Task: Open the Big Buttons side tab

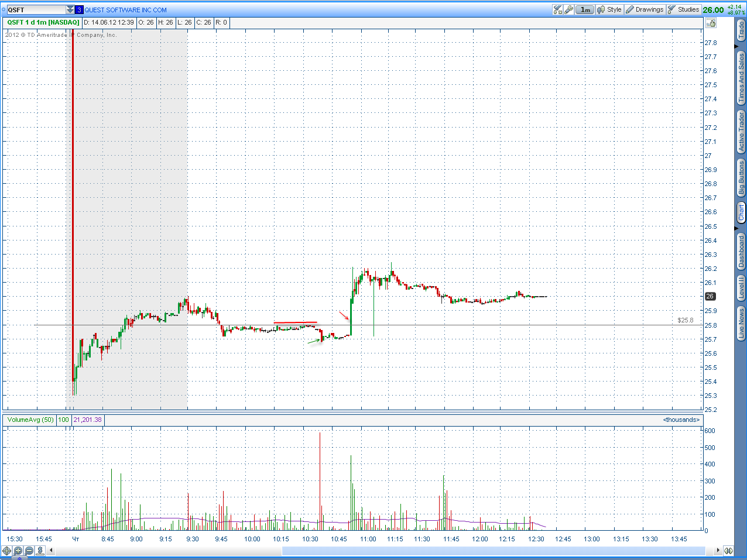Action: pyautogui.click(x=741, y=178)
